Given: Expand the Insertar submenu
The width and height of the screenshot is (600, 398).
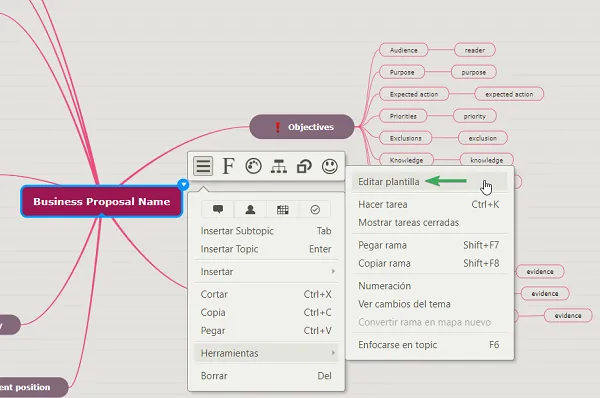Looking at the screenshot, I should tap(266, 272).
